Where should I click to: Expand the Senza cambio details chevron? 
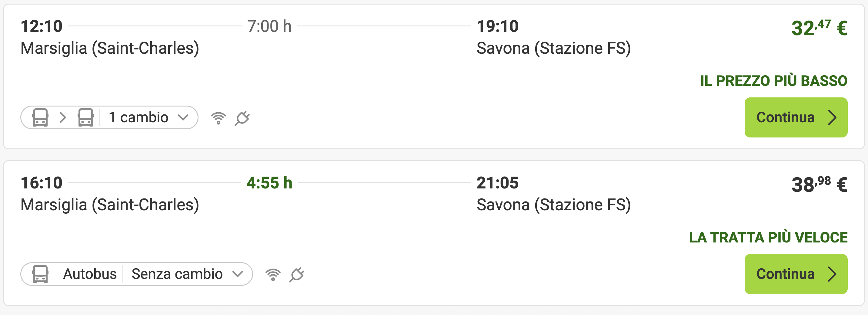tap(238, 274)
